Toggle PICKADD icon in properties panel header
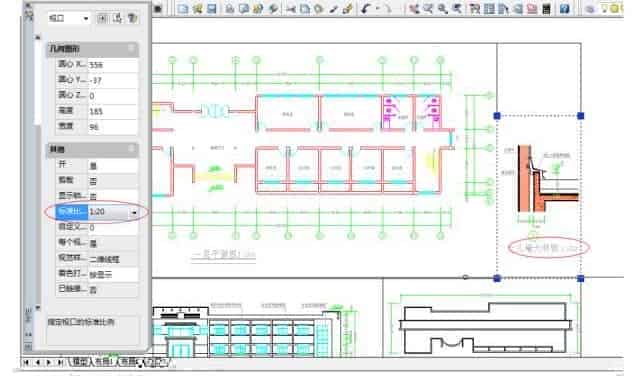640x376 pixels. pos(102,18)
